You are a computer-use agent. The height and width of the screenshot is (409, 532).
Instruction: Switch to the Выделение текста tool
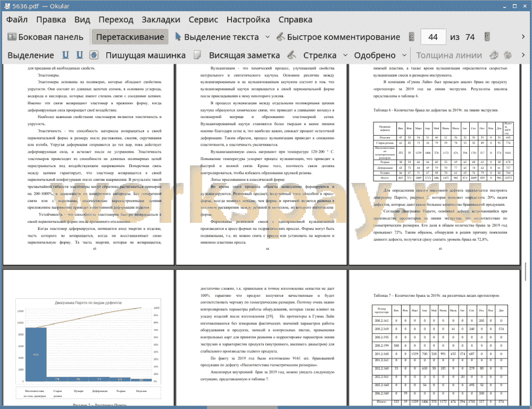click(x=217, y=37)
